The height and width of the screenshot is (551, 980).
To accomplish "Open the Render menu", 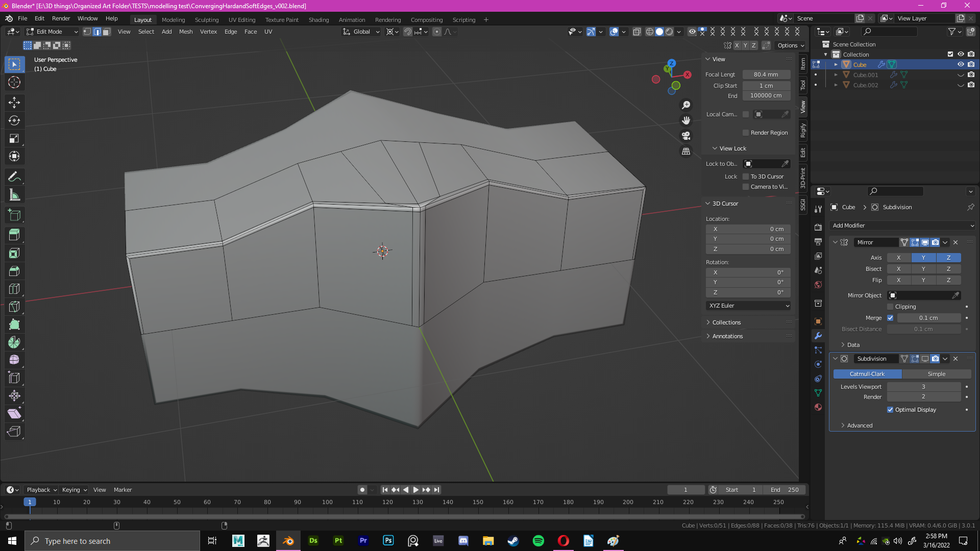I will tap(61, 18).
